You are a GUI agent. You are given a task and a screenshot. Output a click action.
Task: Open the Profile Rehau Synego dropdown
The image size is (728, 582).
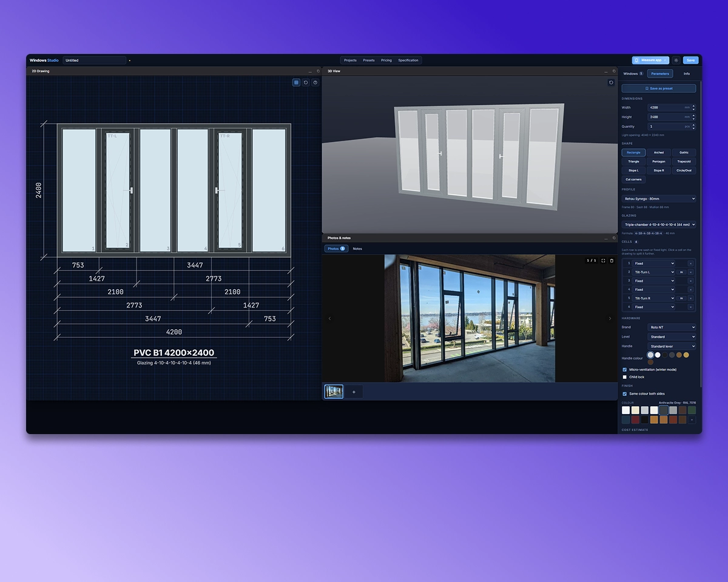[x=659, y=199]
